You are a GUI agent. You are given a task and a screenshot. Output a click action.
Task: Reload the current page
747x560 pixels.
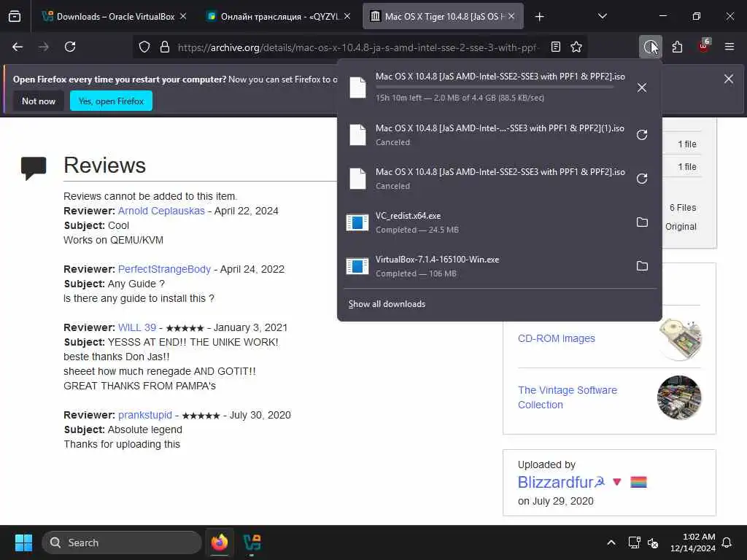tap(70, 47)
